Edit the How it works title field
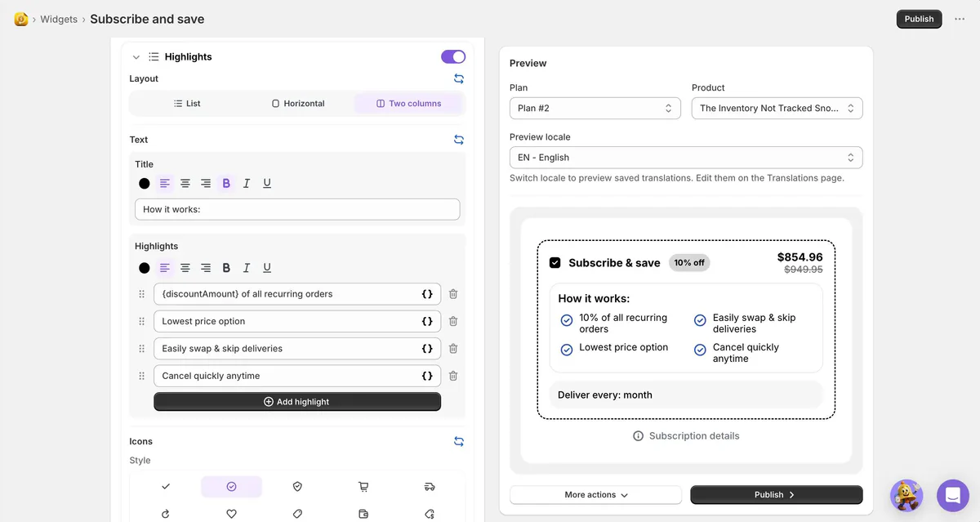 click(x=297, y=209)
